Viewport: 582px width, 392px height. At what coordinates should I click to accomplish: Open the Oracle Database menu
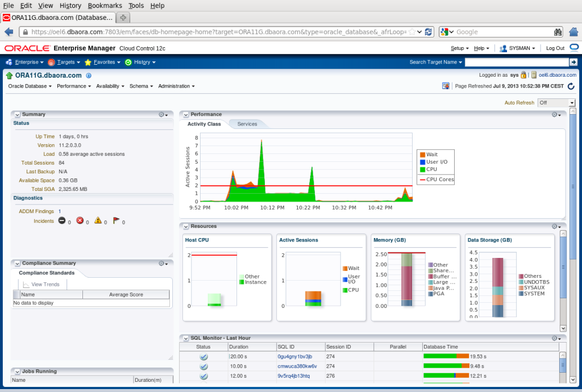coord(30,86)
